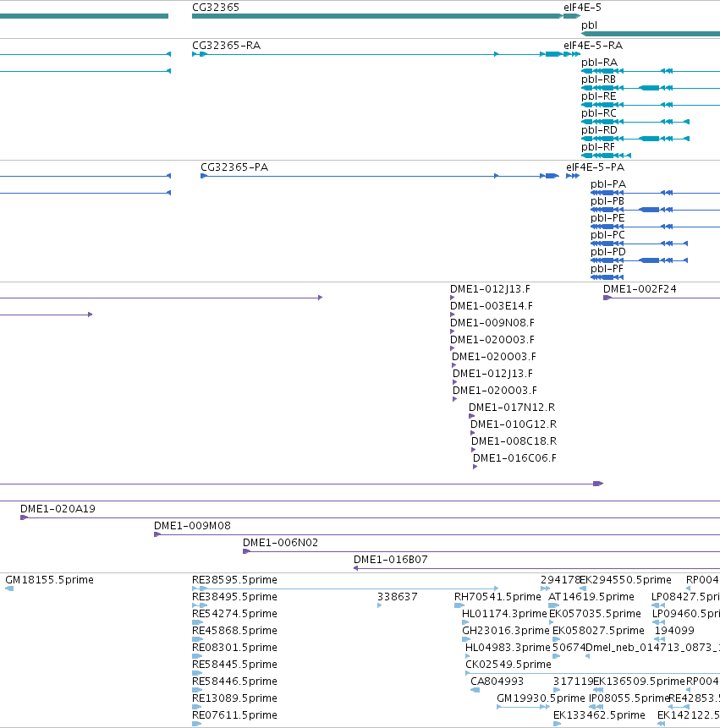This screenshot has height=728, width=720.
Task: Click the RE38595.5prime EST label
Action: pos(234,580)
